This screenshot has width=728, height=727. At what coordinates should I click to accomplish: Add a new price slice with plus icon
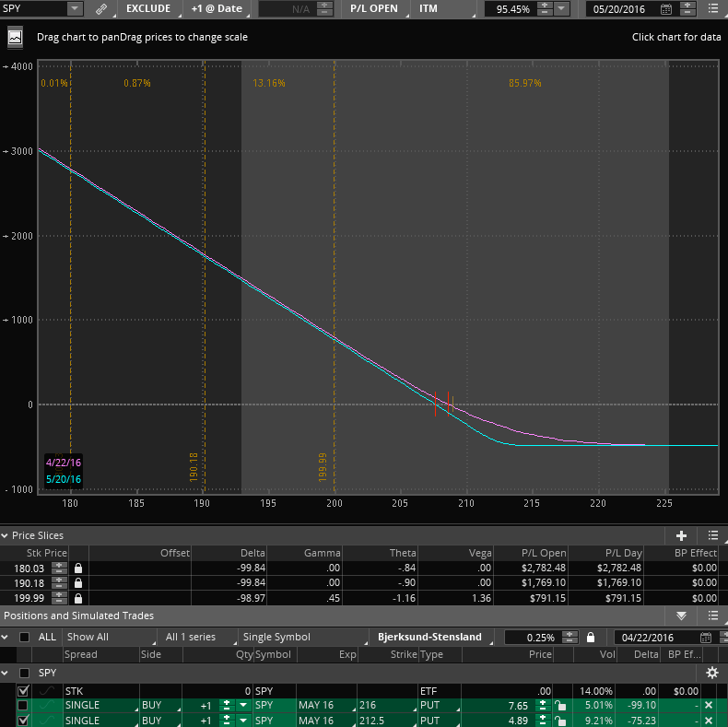click(681, 535)
